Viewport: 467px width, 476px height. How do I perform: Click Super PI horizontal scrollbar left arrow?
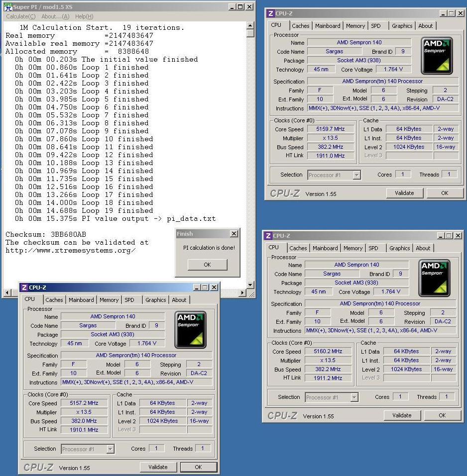click(7, 292)
